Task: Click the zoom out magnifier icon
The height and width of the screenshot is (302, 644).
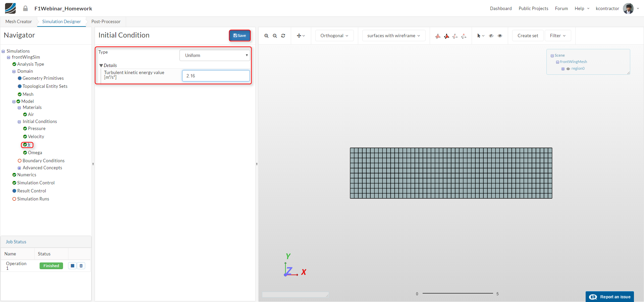Action: [275, 36]
